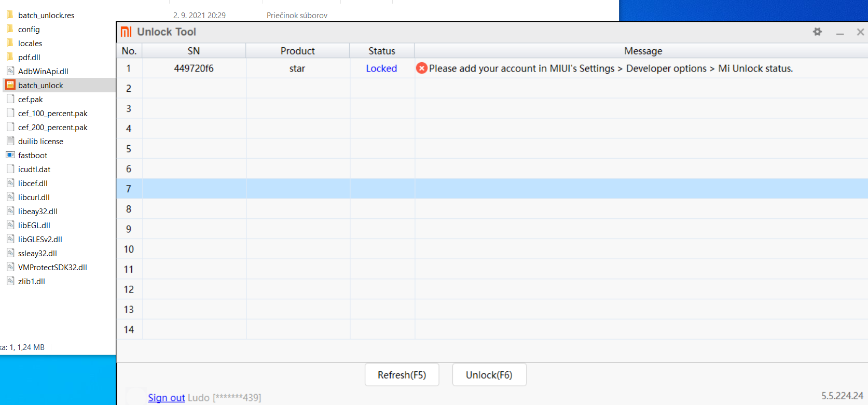Viewport: 868px width, 405px height.
Task: Click the cef.pak file icon
Action: [10, 99]
